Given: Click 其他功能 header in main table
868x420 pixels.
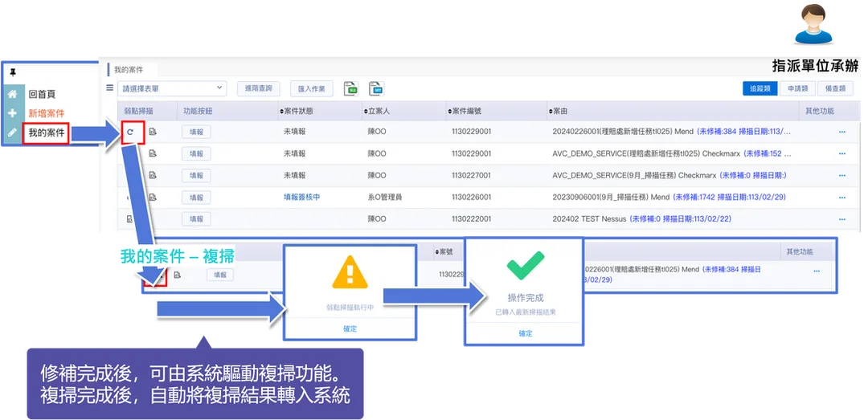Looking at the screenshot, I should click(x=820, y=112).
